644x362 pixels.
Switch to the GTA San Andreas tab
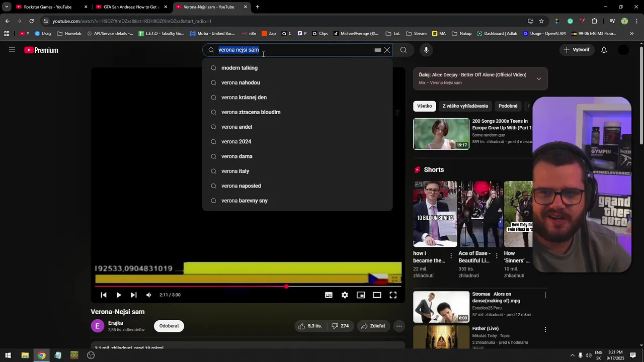[x=132, y=7]
